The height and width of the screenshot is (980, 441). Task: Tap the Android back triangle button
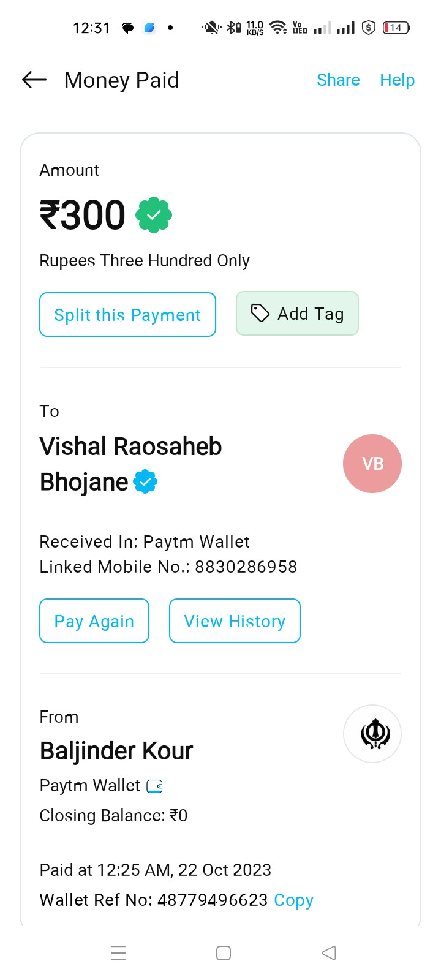[329, 953]
